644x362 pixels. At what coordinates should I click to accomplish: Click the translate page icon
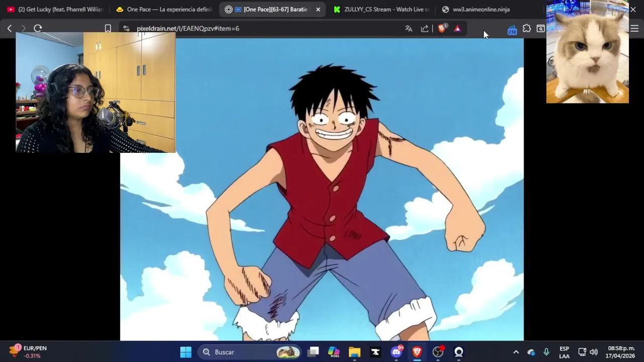pyautogui.click(x=409, y=29)
